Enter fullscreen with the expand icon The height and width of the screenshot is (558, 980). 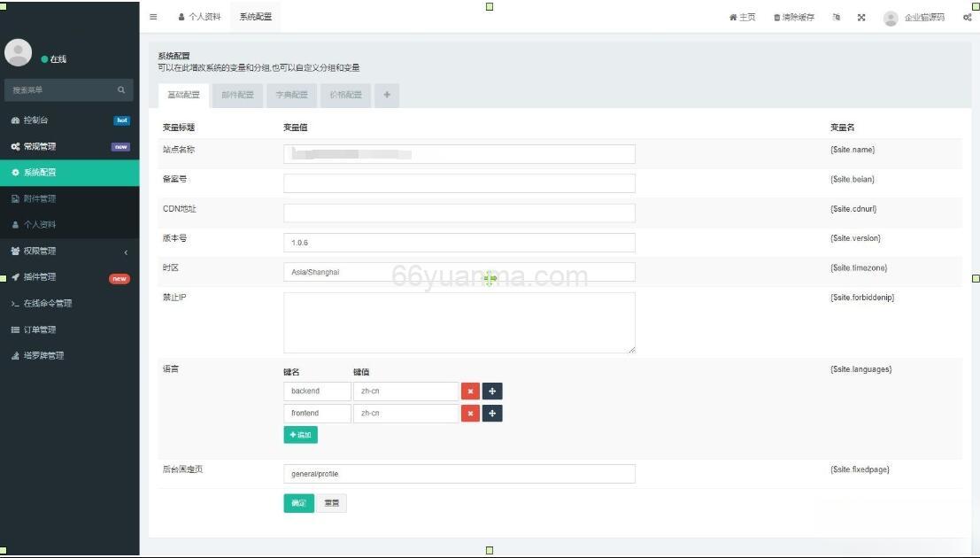tap(860, 16)
